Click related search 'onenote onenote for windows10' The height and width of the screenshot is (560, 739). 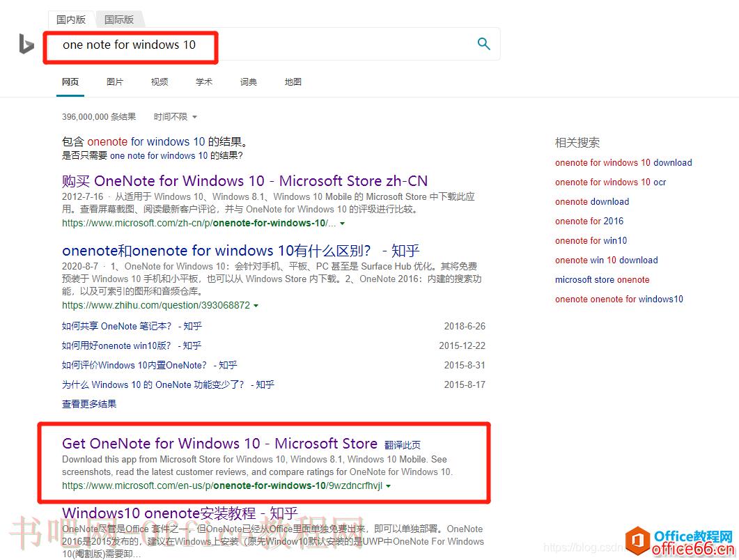click(x=619, y=300)
